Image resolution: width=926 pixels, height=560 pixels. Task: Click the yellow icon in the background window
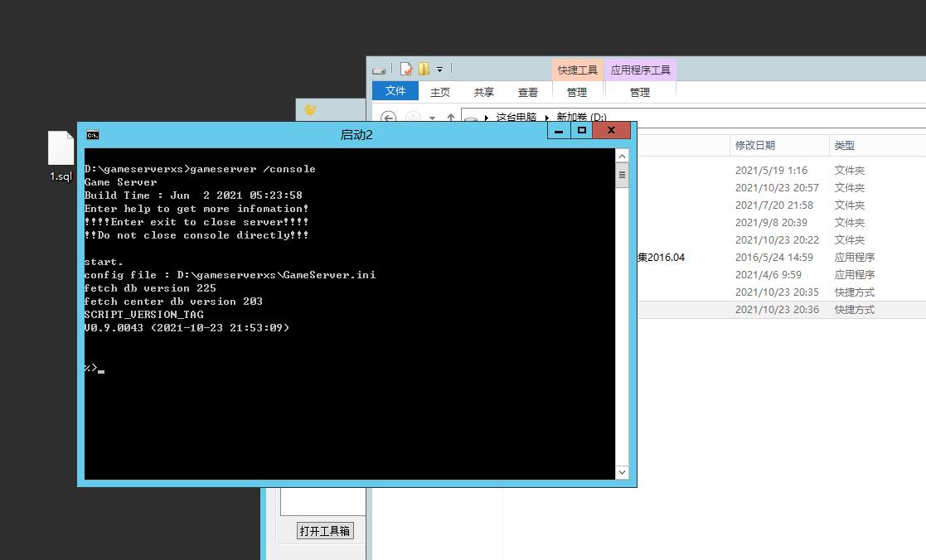click(310, 110)
